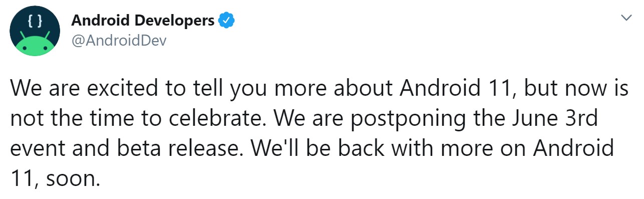Click the blue verified checkmark badge
This screenshot has width=644, height=199.
click(227, 21)
